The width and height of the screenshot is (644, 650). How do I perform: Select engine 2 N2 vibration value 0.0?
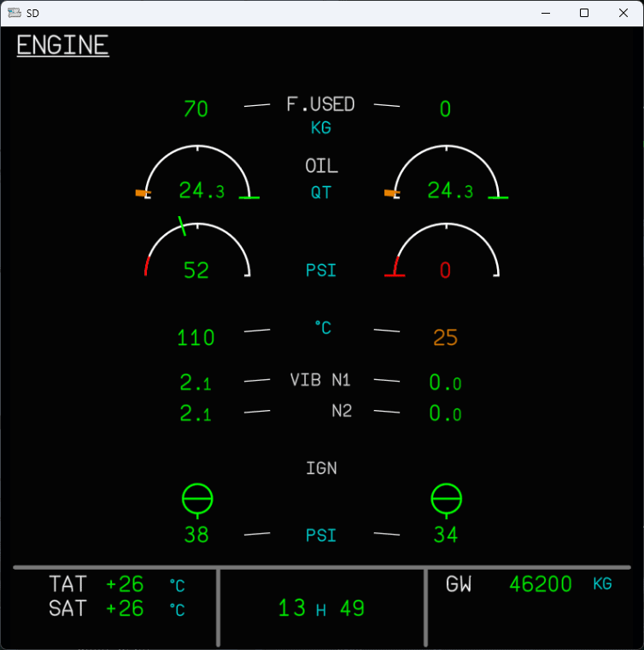tap(445, 414)
